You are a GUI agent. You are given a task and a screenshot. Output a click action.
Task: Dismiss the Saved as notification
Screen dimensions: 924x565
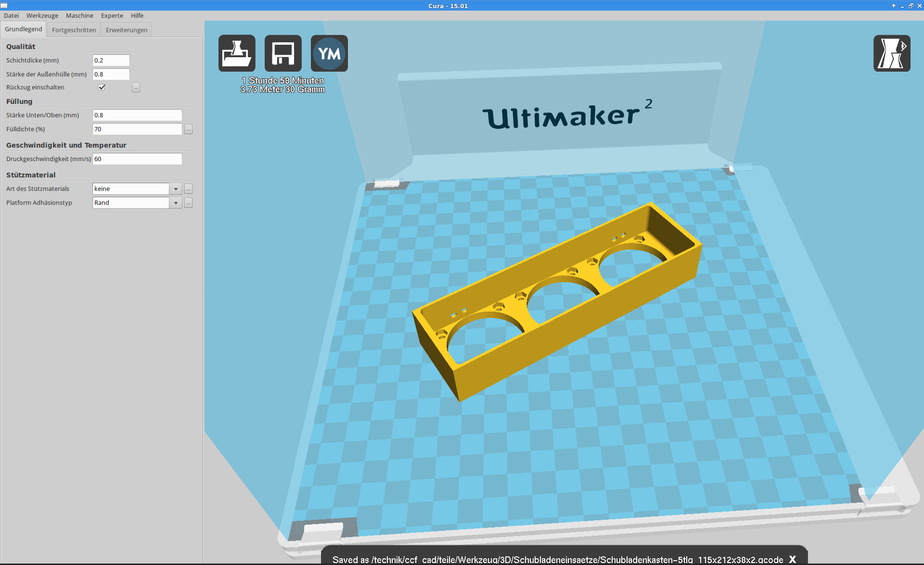(x=792, y=559)
